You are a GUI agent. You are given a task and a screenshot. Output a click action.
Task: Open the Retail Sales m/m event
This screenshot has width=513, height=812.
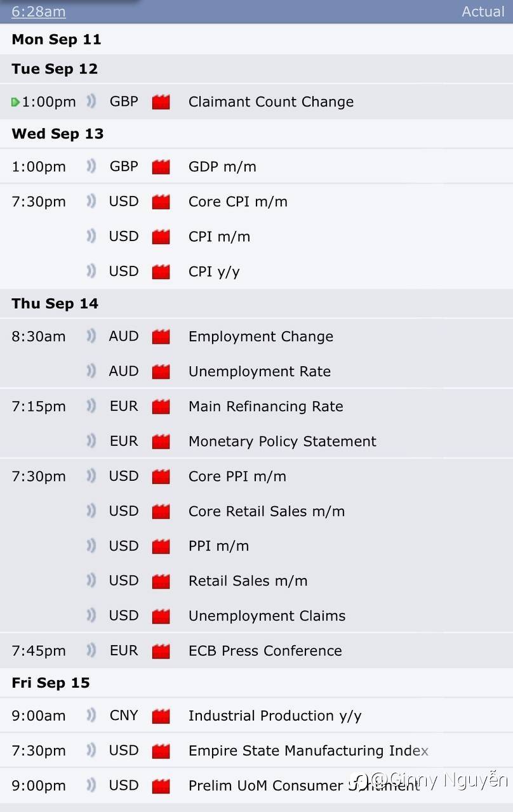point(248,581)
